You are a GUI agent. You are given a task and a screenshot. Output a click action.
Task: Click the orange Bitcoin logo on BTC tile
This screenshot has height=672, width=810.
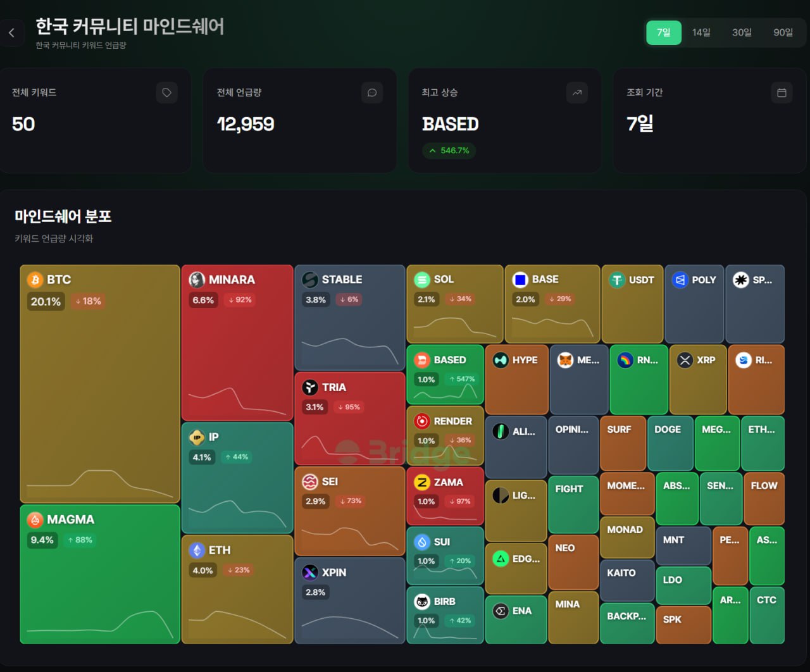click(35, 280)
